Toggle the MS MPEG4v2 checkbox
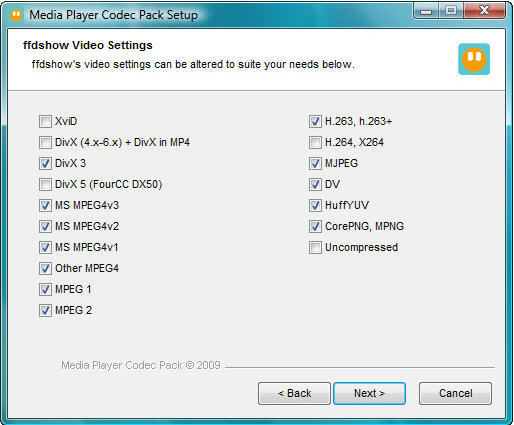The height and width of the screenshot is (425, 514). click(45, 226)
